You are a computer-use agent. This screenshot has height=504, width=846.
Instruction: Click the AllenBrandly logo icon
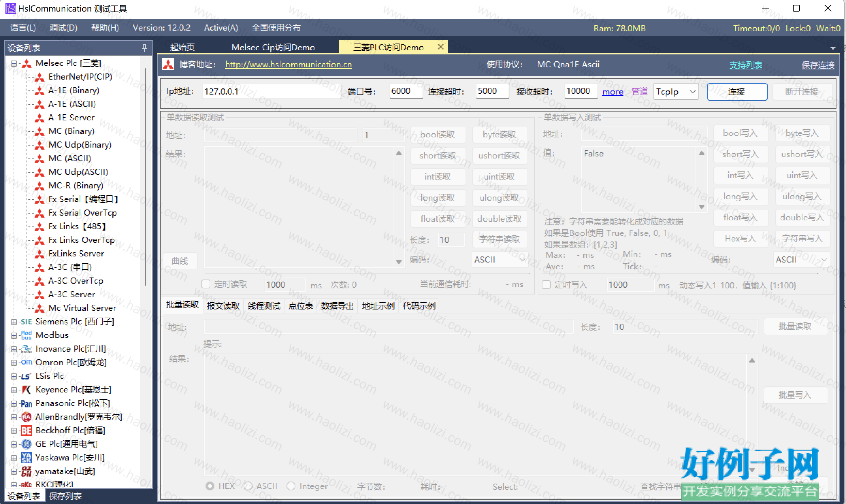tap(26, 417)
